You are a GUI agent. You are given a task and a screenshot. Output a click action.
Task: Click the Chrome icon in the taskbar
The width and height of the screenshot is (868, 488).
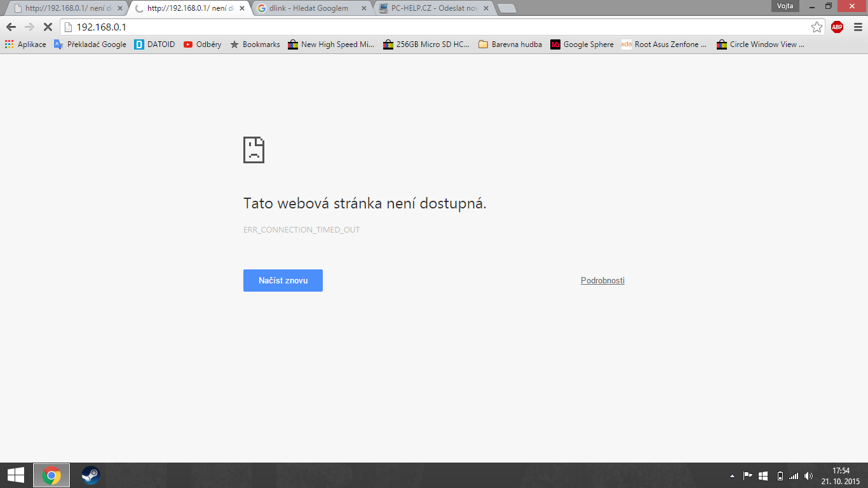(51, 475)
